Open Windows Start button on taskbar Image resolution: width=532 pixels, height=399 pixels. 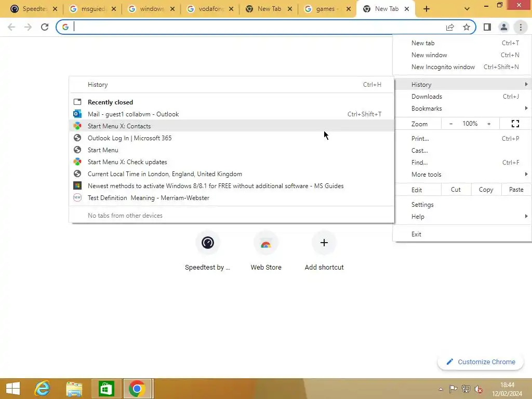[13, 389]
